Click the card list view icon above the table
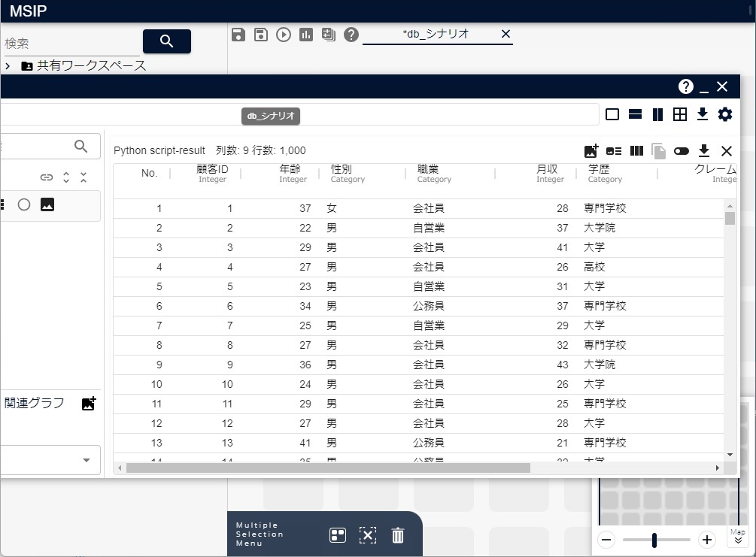Viewport: 756px width, 557px height. tap(614, 151)
